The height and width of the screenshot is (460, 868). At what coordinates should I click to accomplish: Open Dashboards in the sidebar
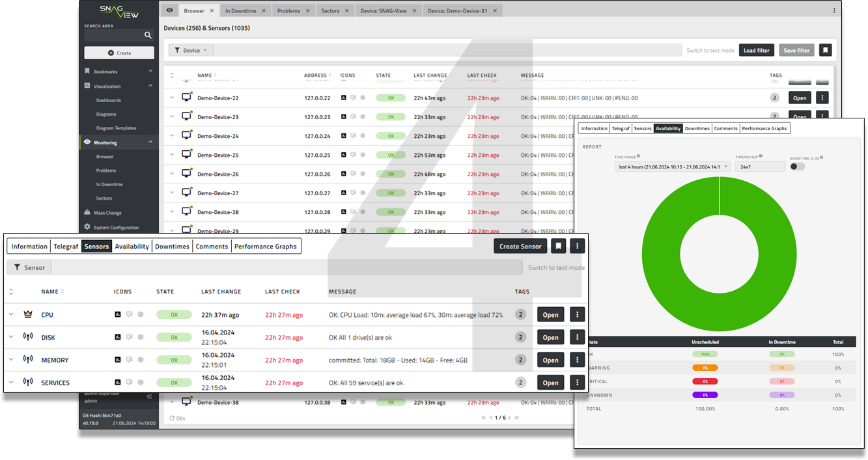[x=109, y=100]
